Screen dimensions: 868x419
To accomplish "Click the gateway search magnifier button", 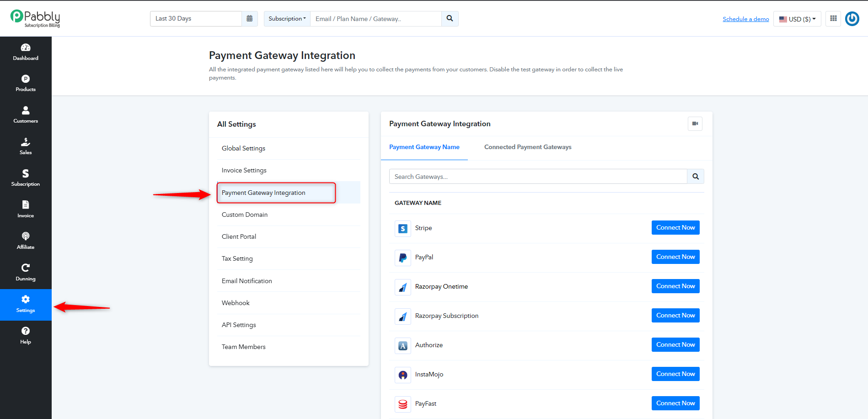I will coord(696,177).
